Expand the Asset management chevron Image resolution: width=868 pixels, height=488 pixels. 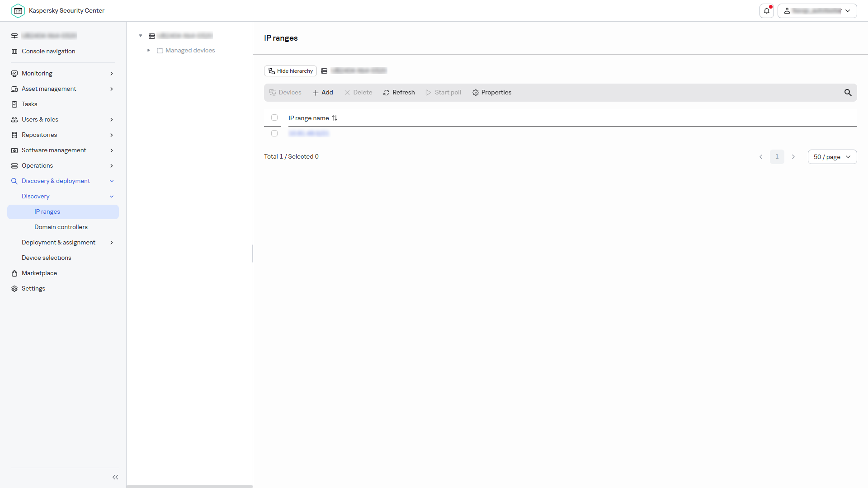click(x=112, y=89)
